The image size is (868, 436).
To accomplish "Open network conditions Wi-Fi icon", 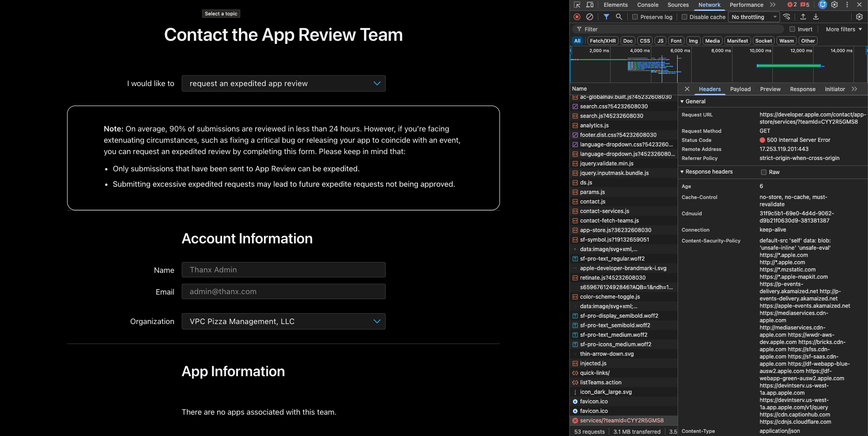I will click(787, 17).
